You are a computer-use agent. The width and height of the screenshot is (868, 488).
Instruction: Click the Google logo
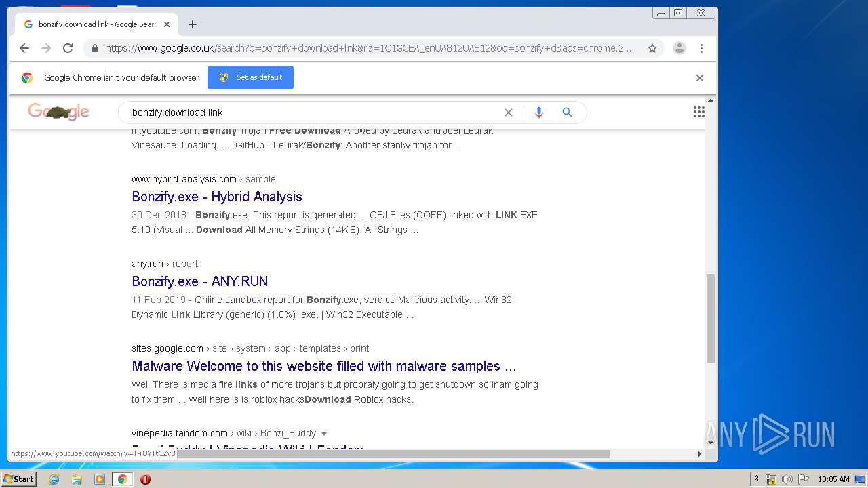point(58,112)
